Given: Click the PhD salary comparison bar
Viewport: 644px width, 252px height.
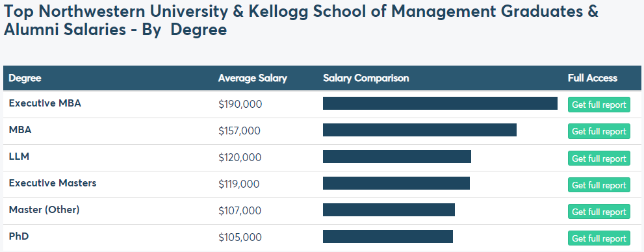Looking at the screenshot, I should [x=388, y=236].
